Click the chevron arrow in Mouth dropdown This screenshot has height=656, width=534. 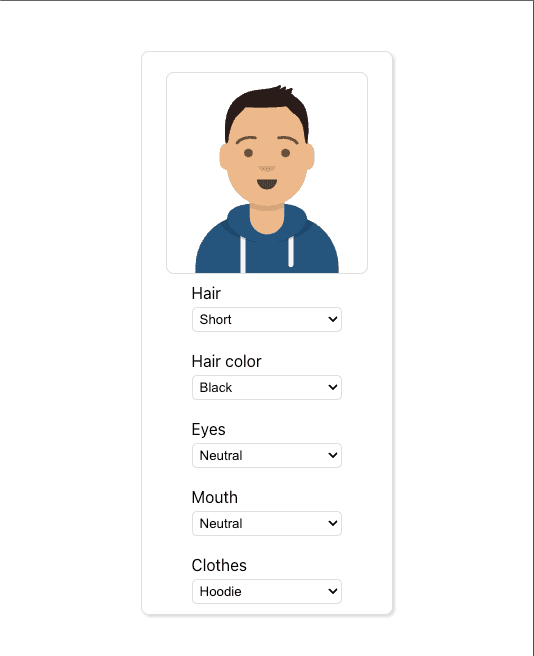[333, 523]
